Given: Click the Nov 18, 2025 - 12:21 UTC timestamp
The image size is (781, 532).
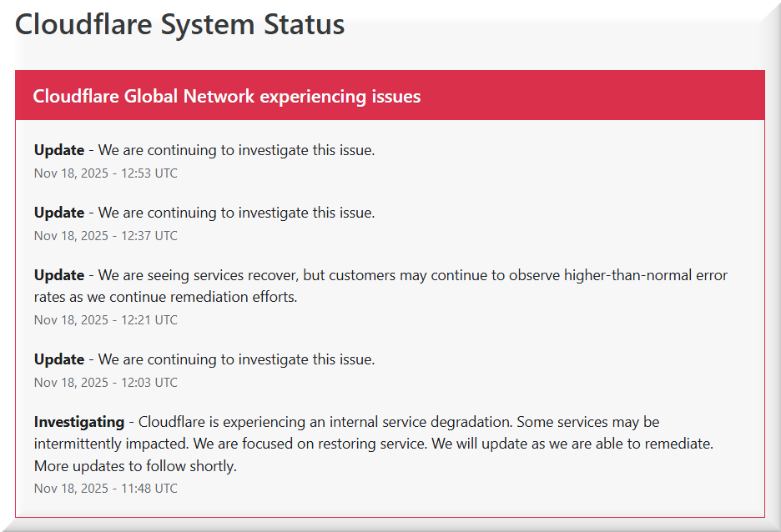Looking at the screenshot, I should tap(105, 320).
